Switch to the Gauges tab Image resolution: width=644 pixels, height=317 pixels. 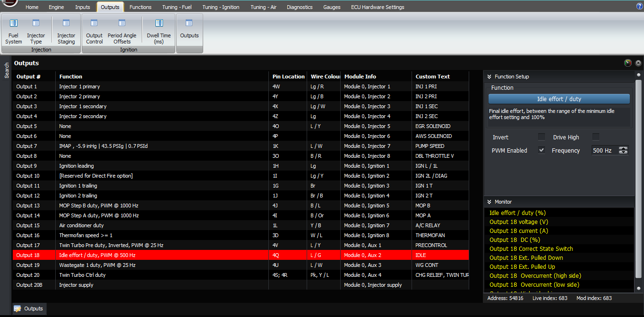pyautogui.click(x=332, y=7)
